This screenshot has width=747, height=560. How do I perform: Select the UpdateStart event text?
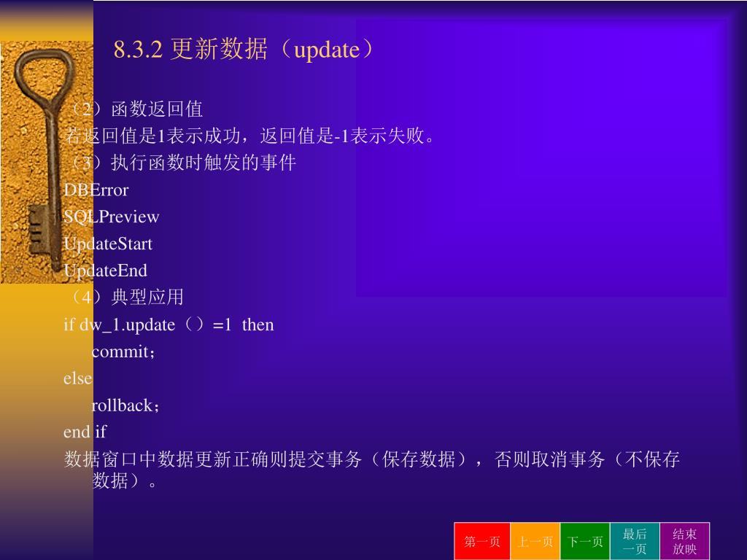[108, 244]
